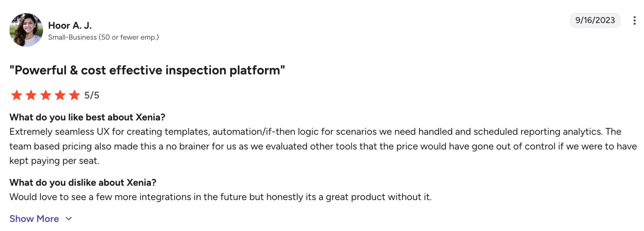This screenshot has width=644, height=231.
Task: Click Hoor A. J.'s profile photo
Action: [x=26, y=30]
